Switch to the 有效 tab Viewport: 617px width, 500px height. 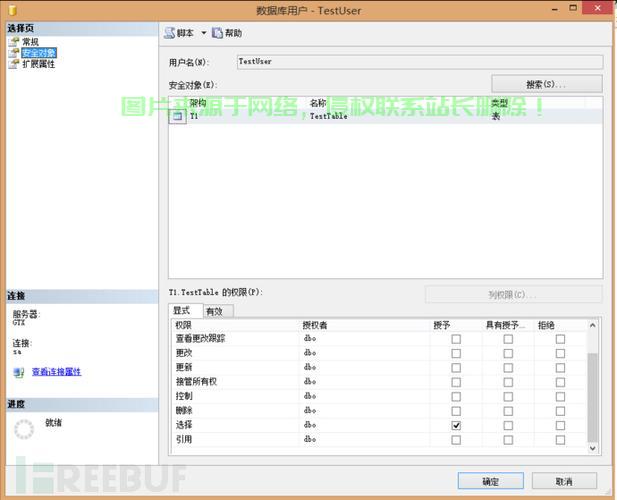tap(214, 311)
